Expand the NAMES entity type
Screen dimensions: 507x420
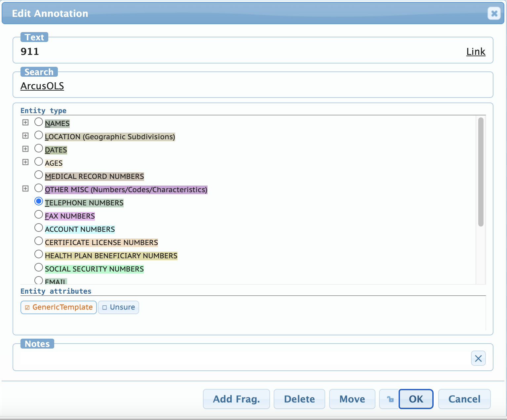point(25,122)
